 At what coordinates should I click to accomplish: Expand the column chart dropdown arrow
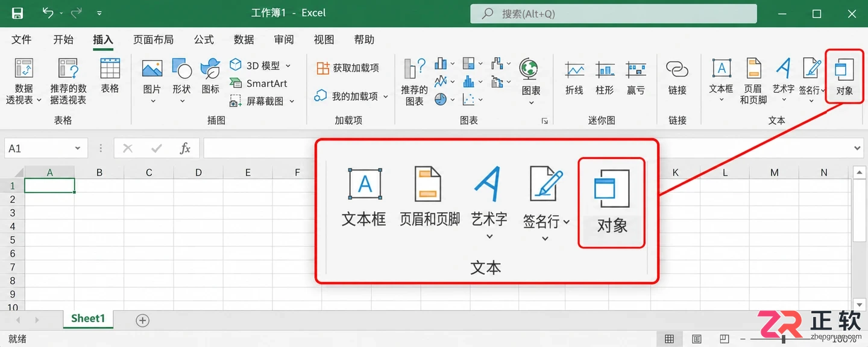click(452, 64)
